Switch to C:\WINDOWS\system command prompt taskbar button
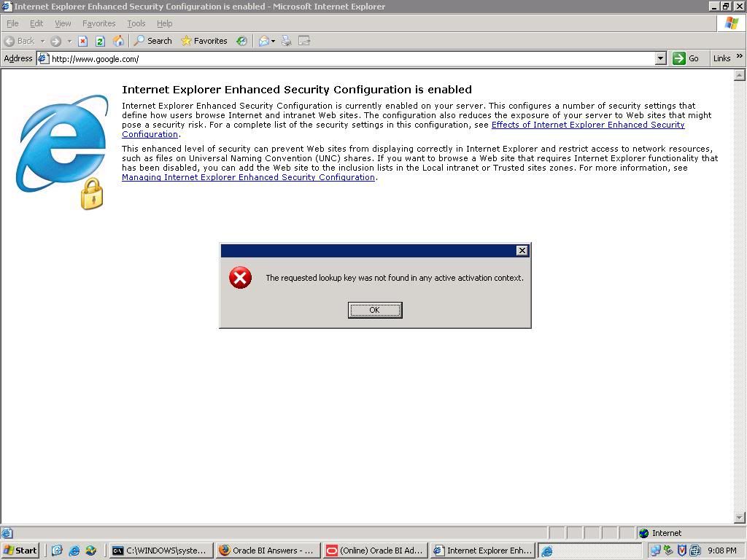This screenshot has height=560, width=747. click(160, 551)
